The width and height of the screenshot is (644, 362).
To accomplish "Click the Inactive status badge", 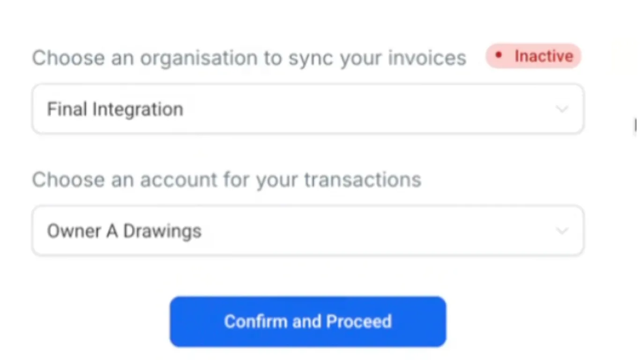I will pyautogui.click(x=533, y=56).
